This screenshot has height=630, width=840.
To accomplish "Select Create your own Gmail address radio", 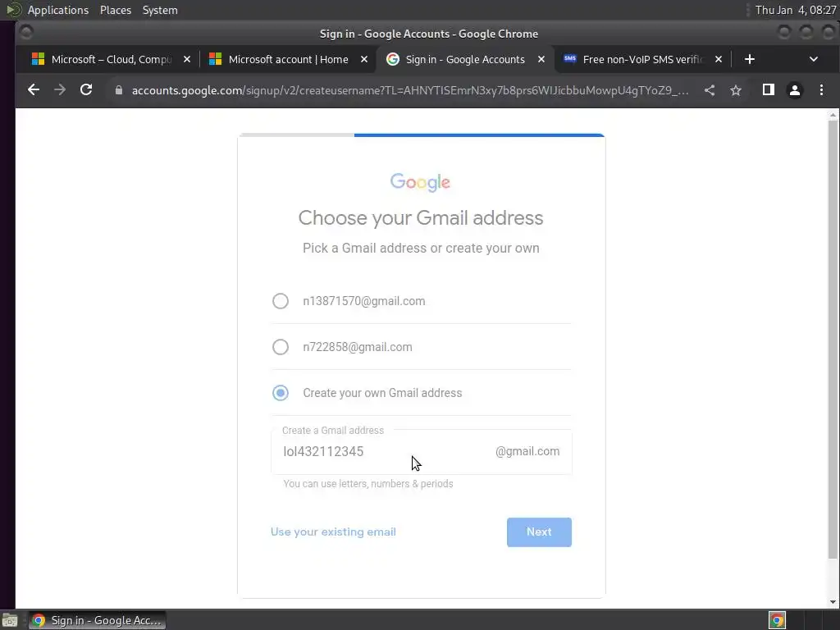I will click(x=281, y=393).
